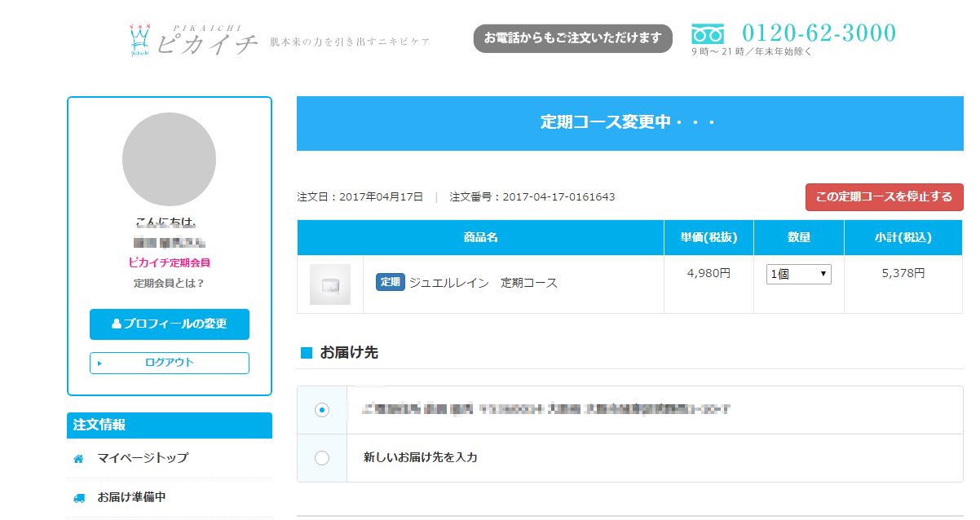
Task: Open the 定期会員とは？ link
Action: (169, 284)
